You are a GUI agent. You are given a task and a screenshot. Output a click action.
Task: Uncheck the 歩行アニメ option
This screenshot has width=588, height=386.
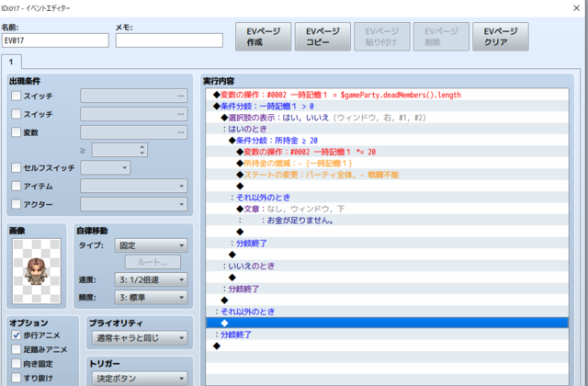(x=17, y=335)
